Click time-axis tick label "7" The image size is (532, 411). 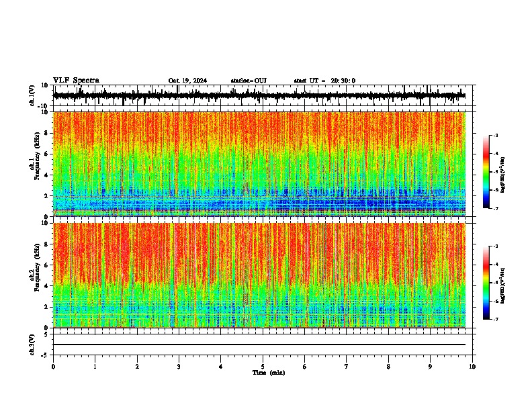pyautogui.click(x=347, y=367)
